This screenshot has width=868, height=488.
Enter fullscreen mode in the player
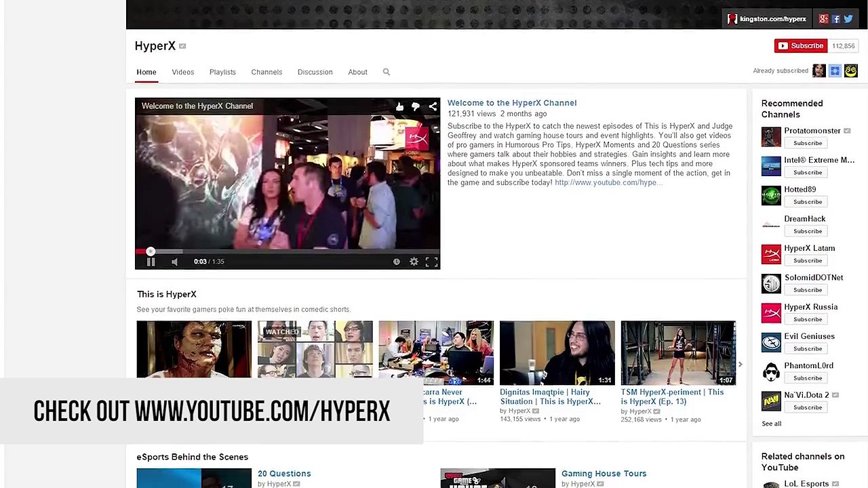pos(431,262)
